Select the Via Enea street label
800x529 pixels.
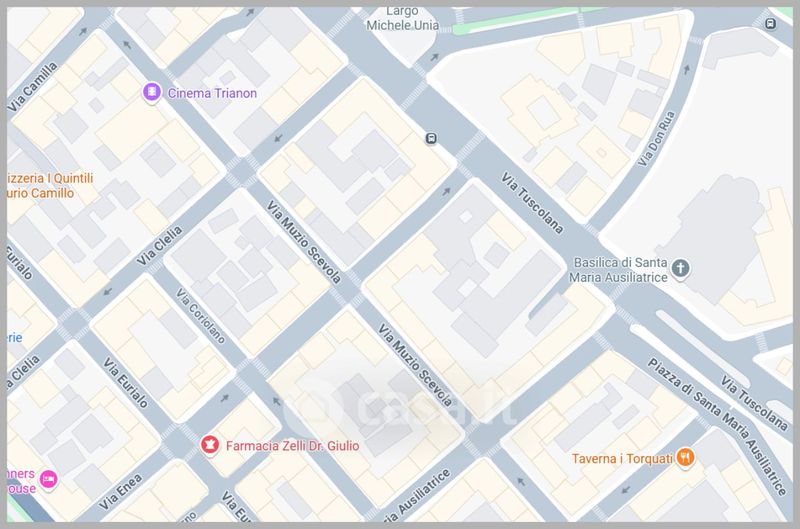[120, 492]
